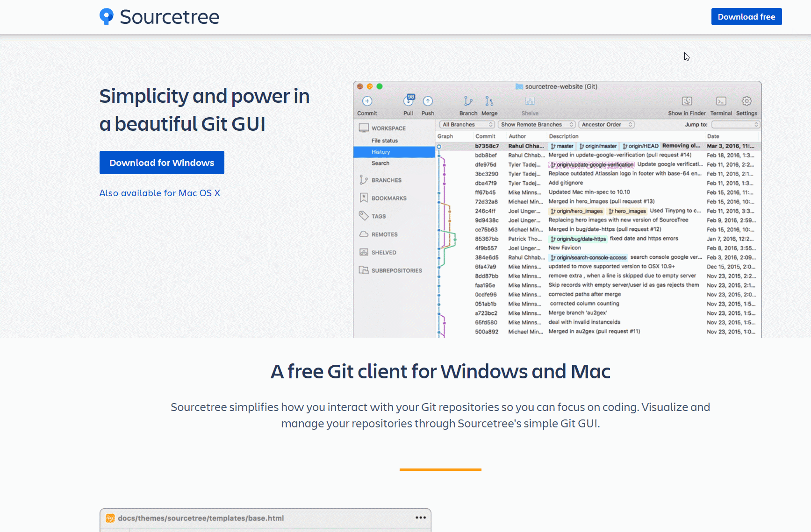This screenshot has width=811, height=532.
Task: Open the Settings gear icon
Action: click(746, 101)
